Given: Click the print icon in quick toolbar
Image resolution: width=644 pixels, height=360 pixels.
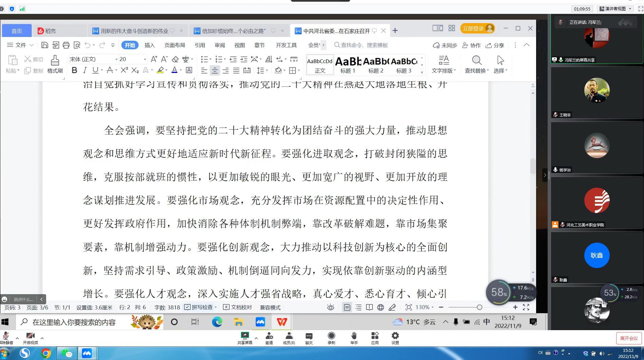Looking at the screenshot, I should tap(66, 45).
